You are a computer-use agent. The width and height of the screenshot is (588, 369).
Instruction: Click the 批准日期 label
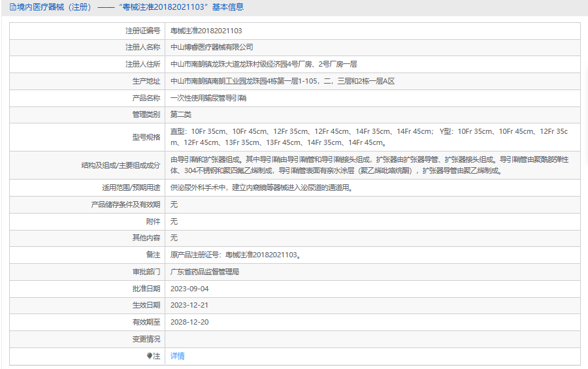point(146,289)
